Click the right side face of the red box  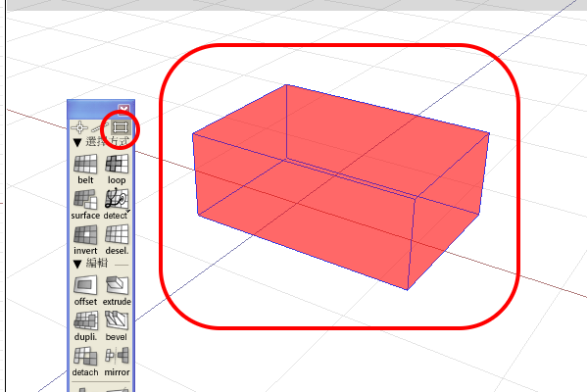[x=448, y=210]
